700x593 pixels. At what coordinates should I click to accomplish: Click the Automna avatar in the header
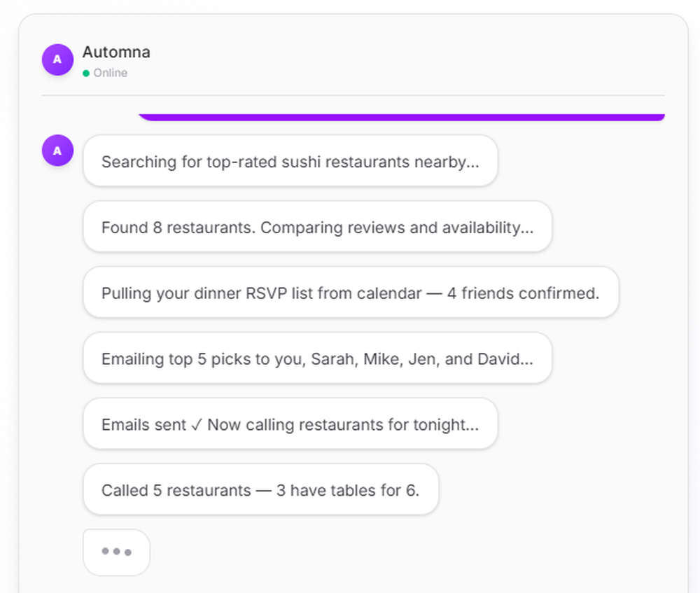click(x=57, y=60)
